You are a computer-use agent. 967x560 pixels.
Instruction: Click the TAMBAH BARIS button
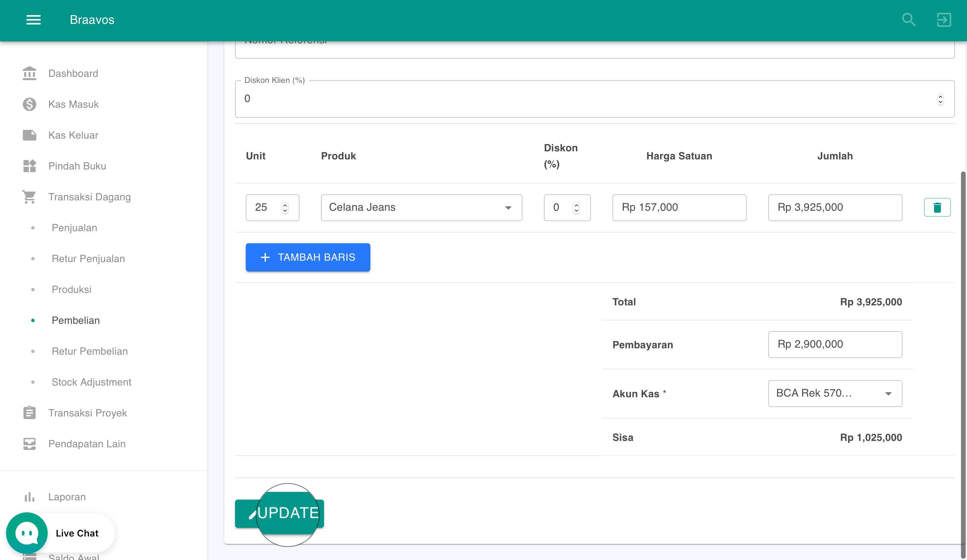(x=308, y=257)
